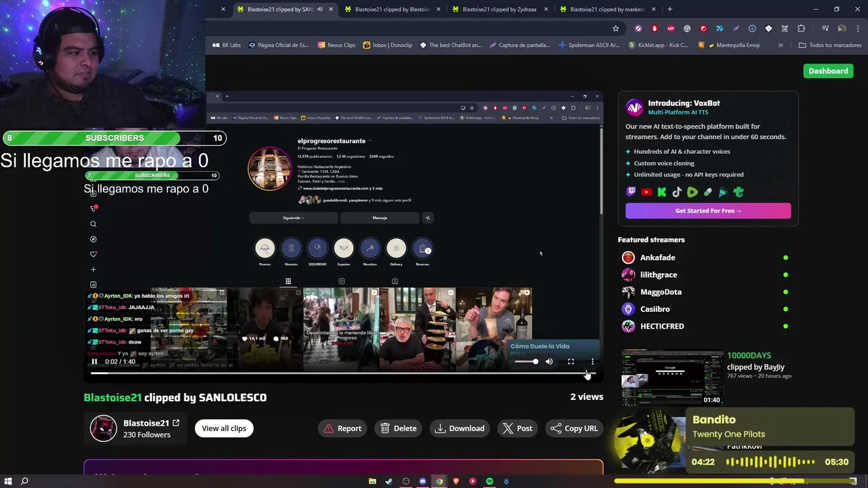The width and height of the screenshot is (868, 488).
Task: Click the 'Bandito' now-playing song title
Action: click(x=714, y=420)
